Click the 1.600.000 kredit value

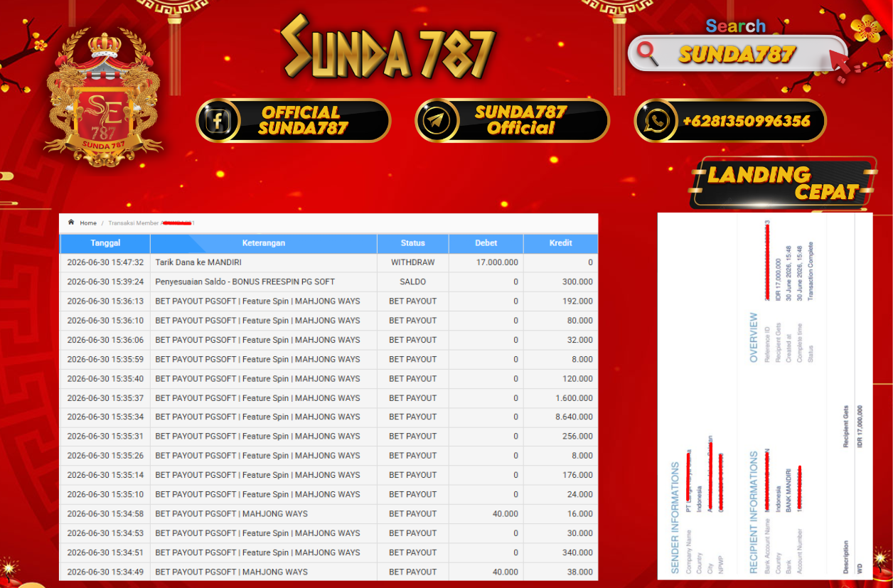[x=574, y=398]
